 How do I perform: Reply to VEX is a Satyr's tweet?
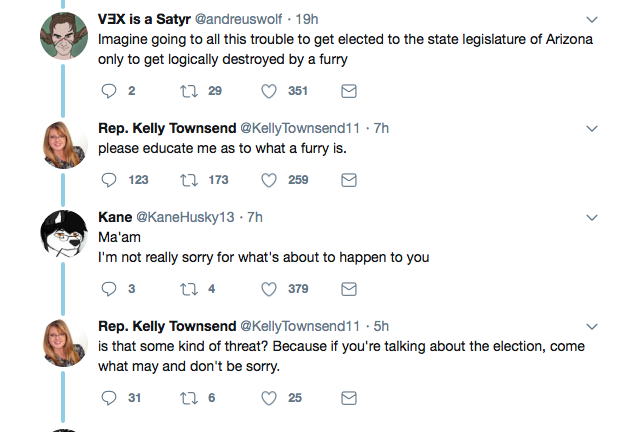tap(110, 92)
